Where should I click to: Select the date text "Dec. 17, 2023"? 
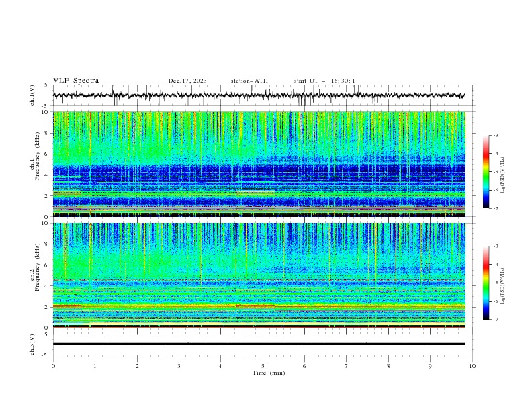[x=187, y=81]
